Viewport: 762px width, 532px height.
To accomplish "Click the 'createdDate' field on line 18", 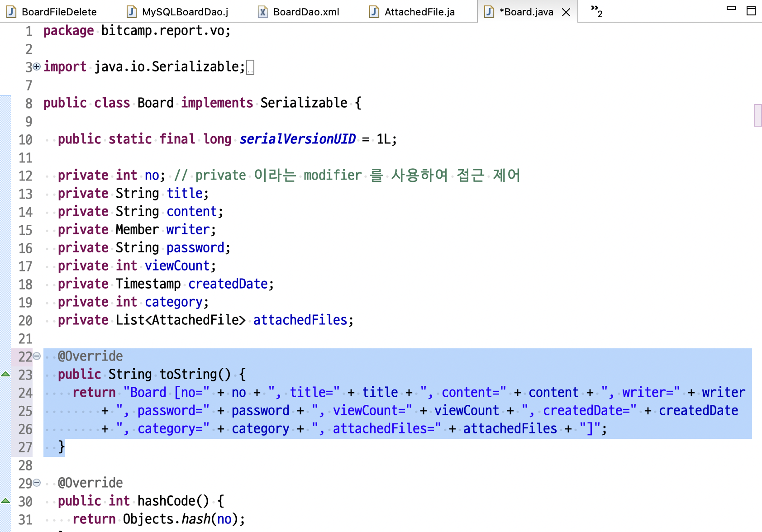I will click(228, 284).
